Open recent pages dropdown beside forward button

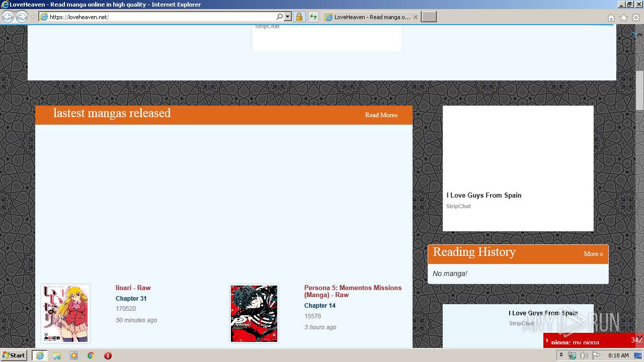point(33,17)
